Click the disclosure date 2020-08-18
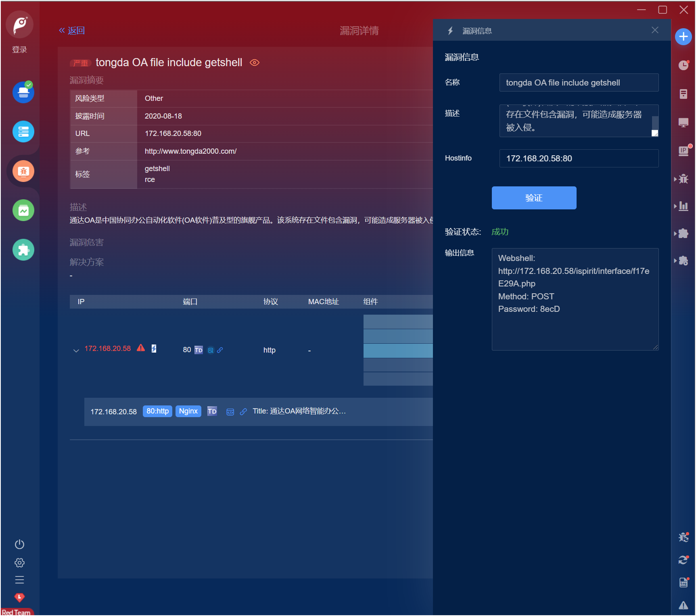 (163, 116)
